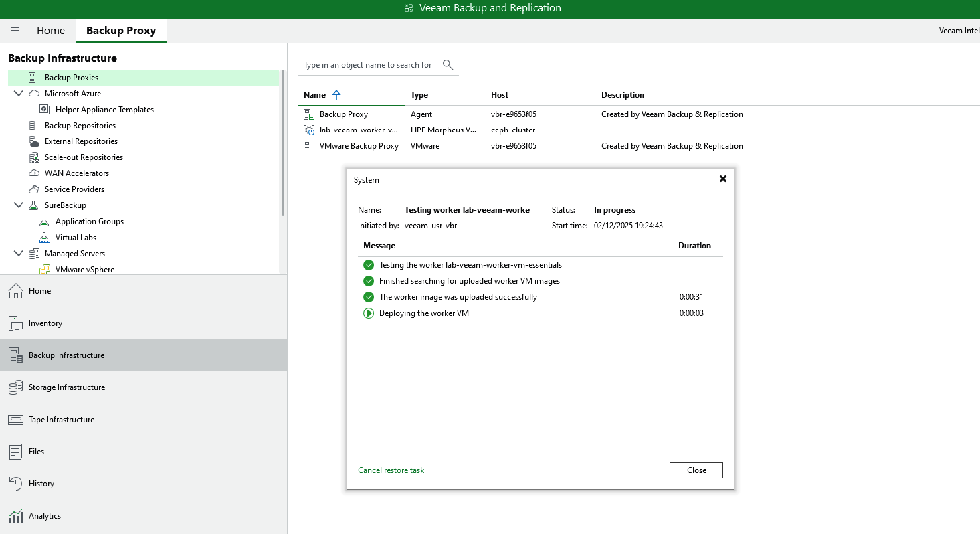Click the Message column header in dialog
Screen dimensions: 980x534
pos(379,246)
